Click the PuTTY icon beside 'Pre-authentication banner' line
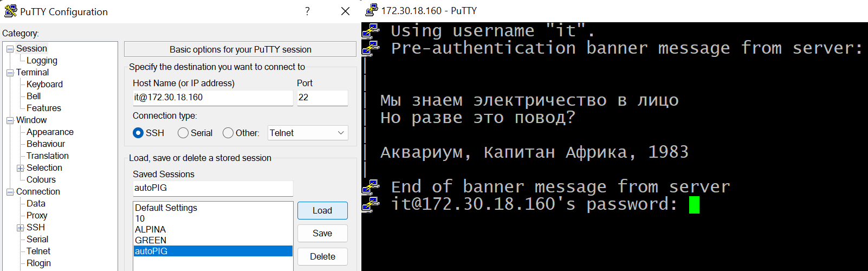 (371, 48)
